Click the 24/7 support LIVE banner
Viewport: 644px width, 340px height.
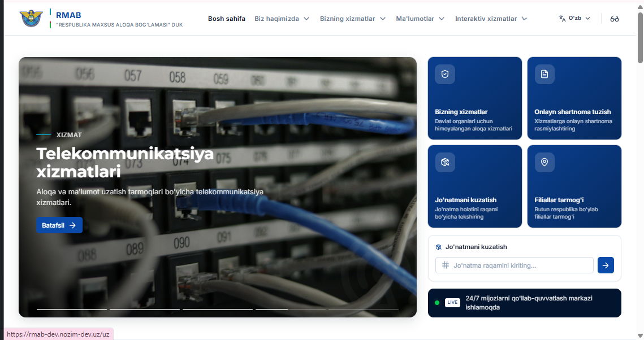point(525,303)
